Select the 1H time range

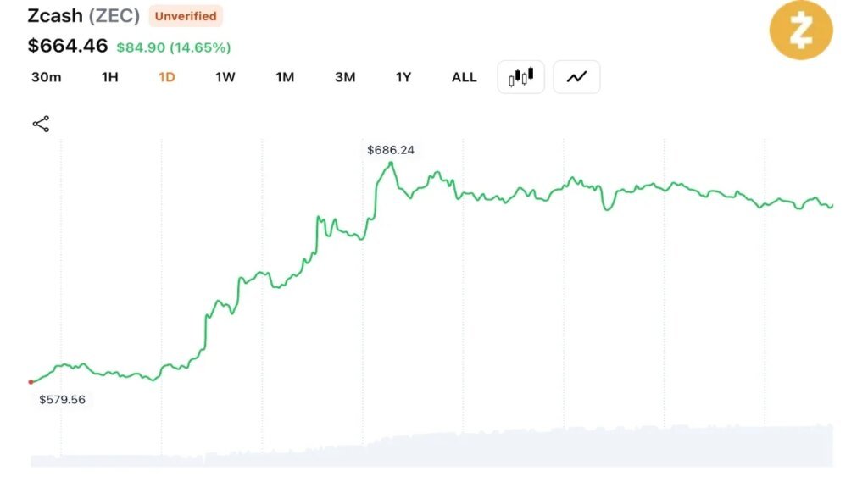point(109,77)
